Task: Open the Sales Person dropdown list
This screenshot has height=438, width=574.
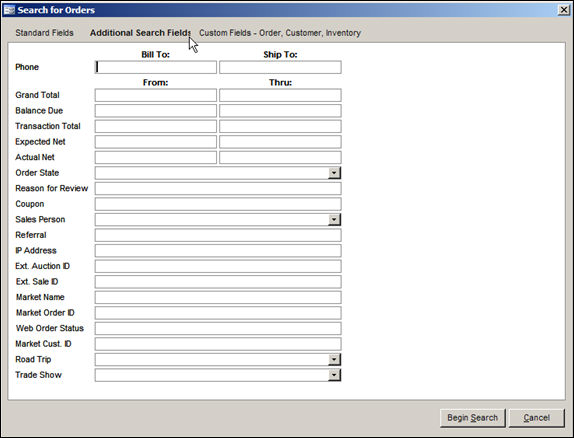Action: click(x=334, y=219)
